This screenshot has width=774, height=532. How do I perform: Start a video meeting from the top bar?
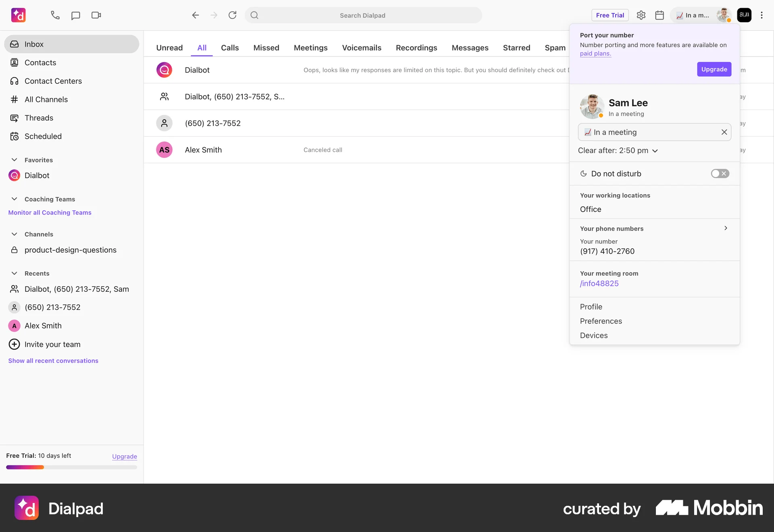(x=96, y=15)
